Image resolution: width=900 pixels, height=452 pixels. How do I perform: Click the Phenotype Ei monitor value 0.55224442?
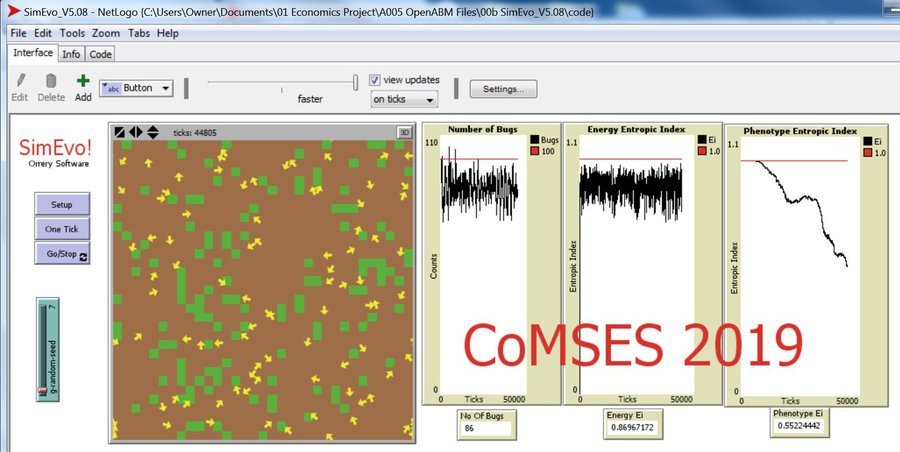pyautogui.click(x=800, y=426)
